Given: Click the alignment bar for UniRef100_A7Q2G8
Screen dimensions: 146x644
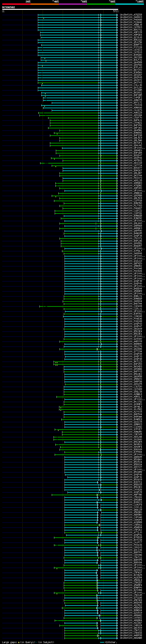Looking at the screenshot, I should [x=78, y=15].
